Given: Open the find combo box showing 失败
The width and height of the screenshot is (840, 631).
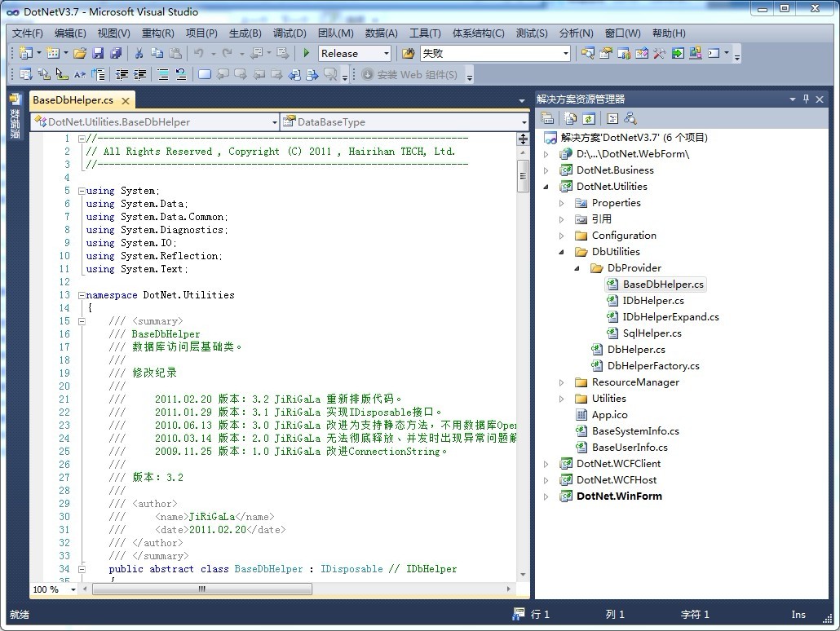Looking at the screenshot, I should (566, 54).
